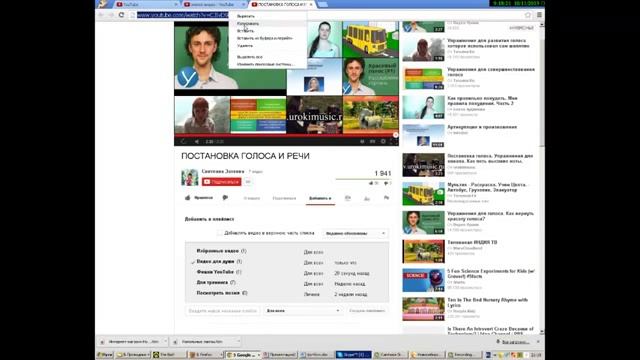Open the player settings gear
Viewport: 640px width, 360px height.
coord(383,141)
